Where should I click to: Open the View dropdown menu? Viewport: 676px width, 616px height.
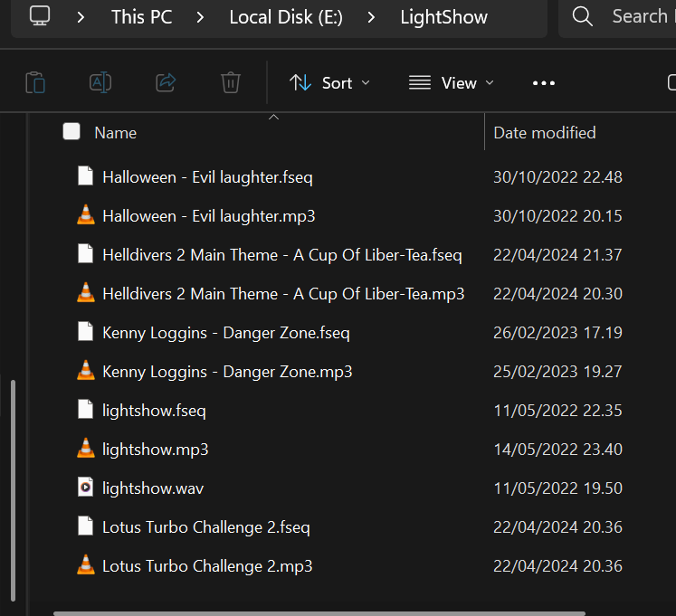(452, 83)
